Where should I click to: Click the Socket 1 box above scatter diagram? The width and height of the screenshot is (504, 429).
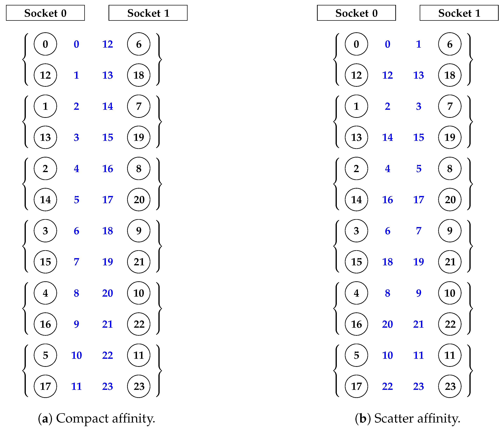[459, 13]
